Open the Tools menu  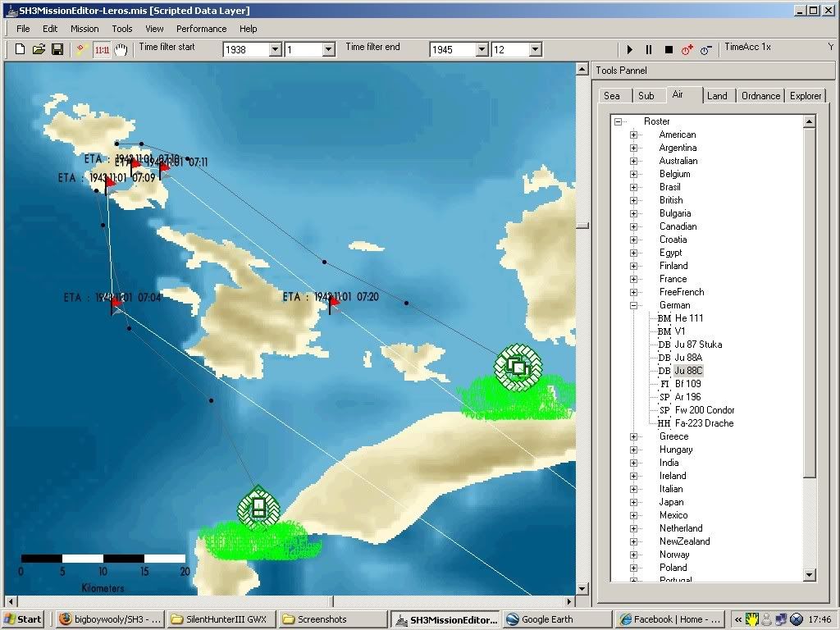tap(121, 29)
